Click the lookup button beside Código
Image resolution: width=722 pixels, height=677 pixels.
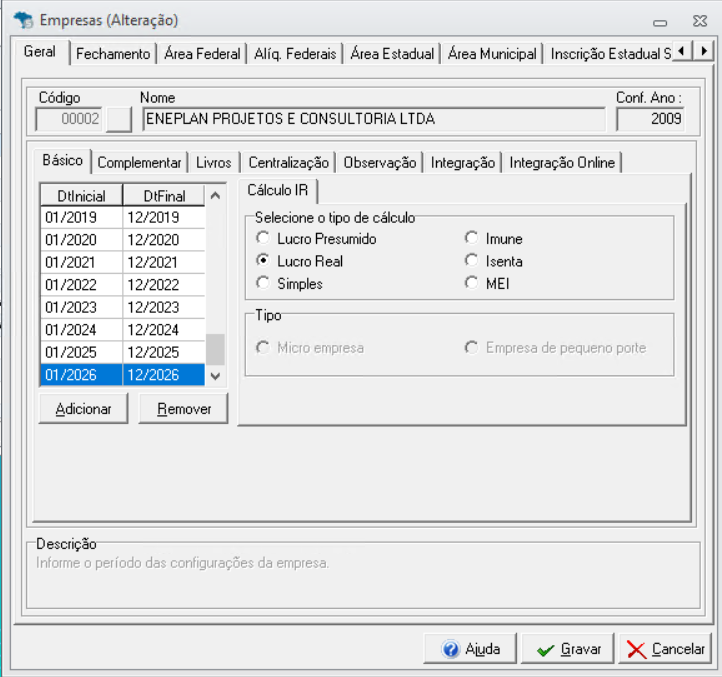[x=119, y=119]
